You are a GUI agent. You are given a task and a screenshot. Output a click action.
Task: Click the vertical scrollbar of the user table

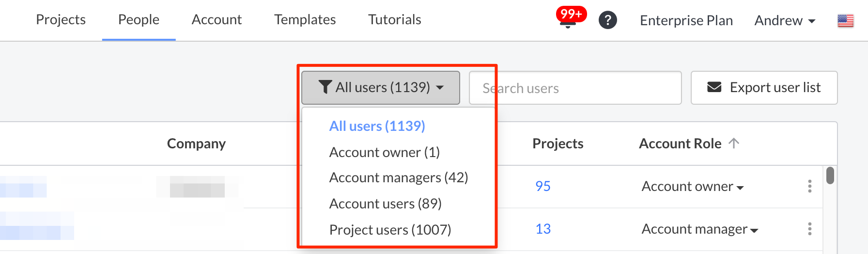point(830,175)
